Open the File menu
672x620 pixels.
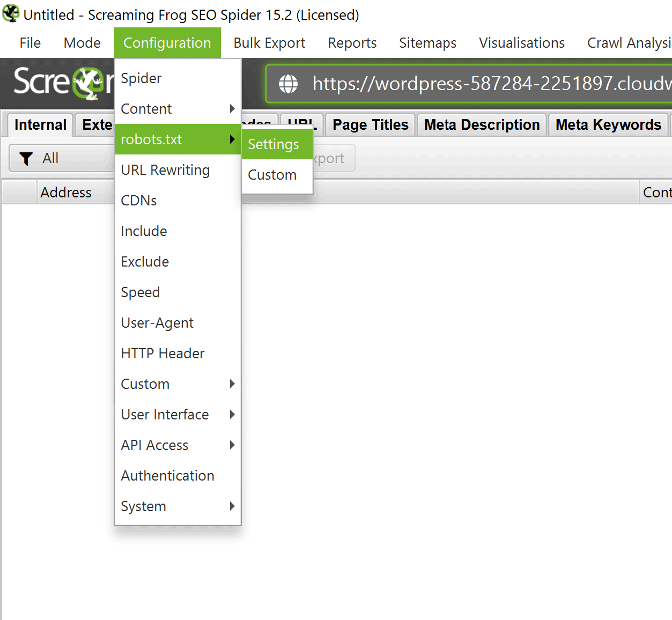(x=30, y=43)
